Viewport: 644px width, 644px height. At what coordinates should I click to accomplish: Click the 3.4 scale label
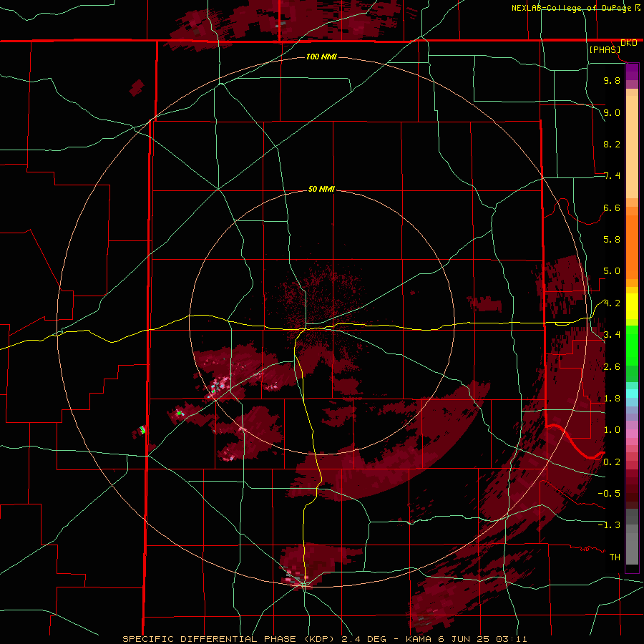612,335
